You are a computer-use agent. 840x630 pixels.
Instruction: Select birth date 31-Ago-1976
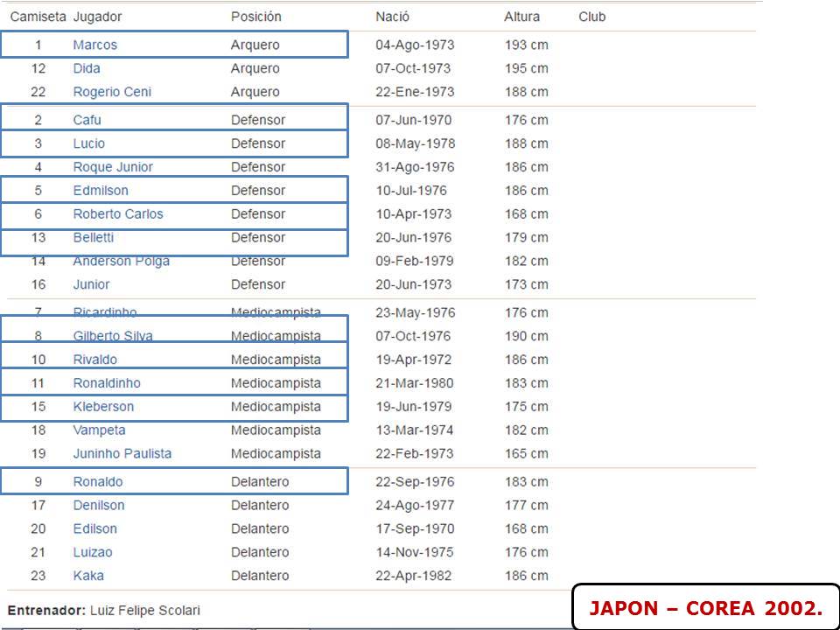415,167
